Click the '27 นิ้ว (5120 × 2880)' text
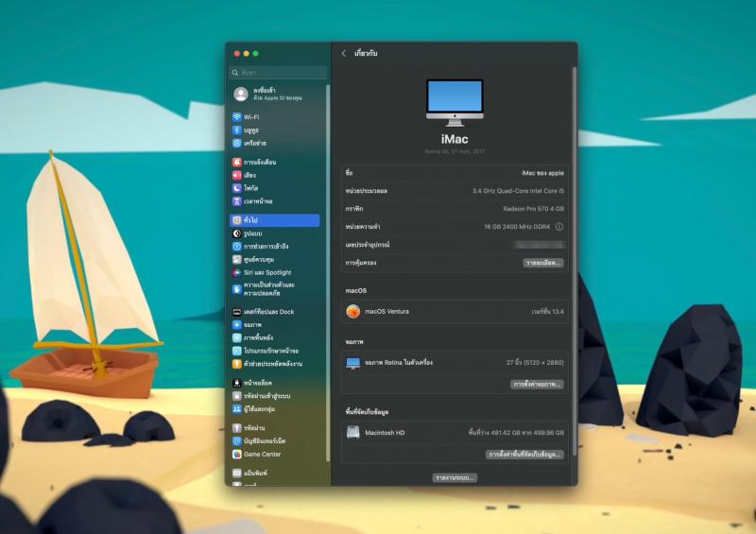Viewport: 756px width, 534px height. pos(535,363)
